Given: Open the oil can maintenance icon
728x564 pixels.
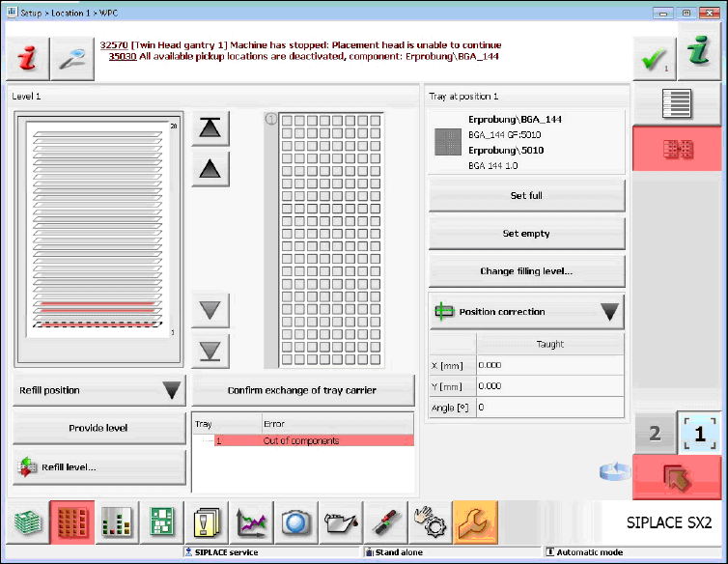Looking at the screenshot, I should click(x=341, y=522).
